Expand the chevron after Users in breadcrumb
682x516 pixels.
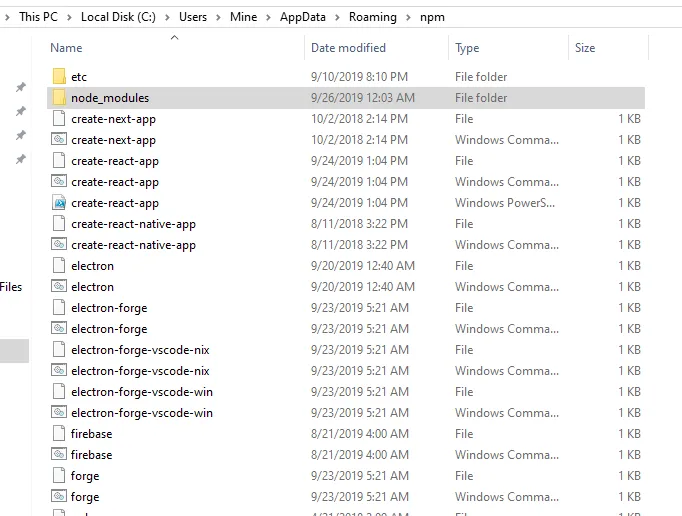(x=218, y=17)
